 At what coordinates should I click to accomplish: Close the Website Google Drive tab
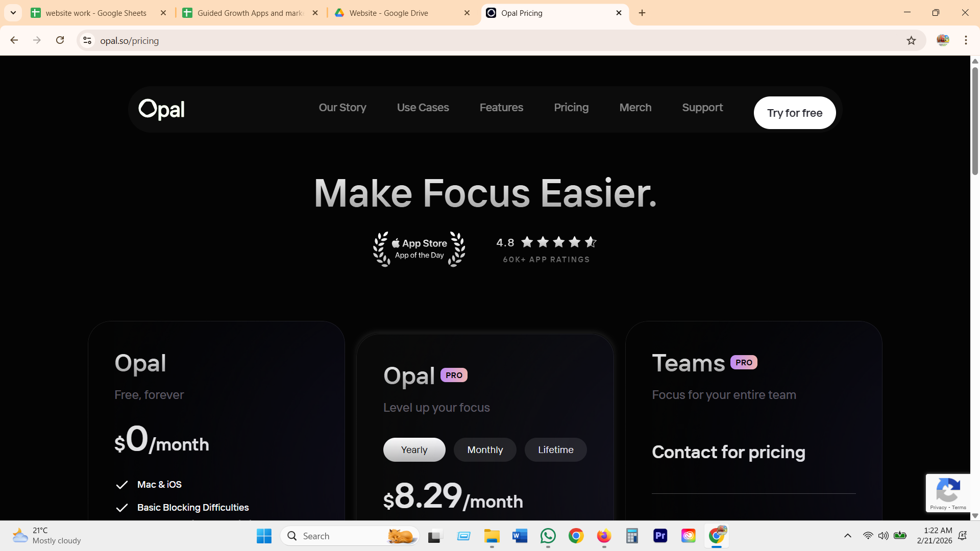coord(467,13)
